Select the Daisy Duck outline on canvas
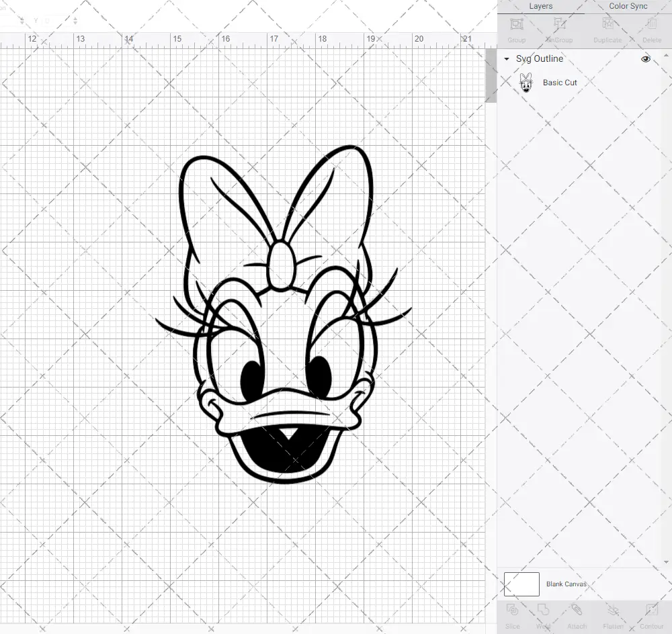 coord(284,314)
